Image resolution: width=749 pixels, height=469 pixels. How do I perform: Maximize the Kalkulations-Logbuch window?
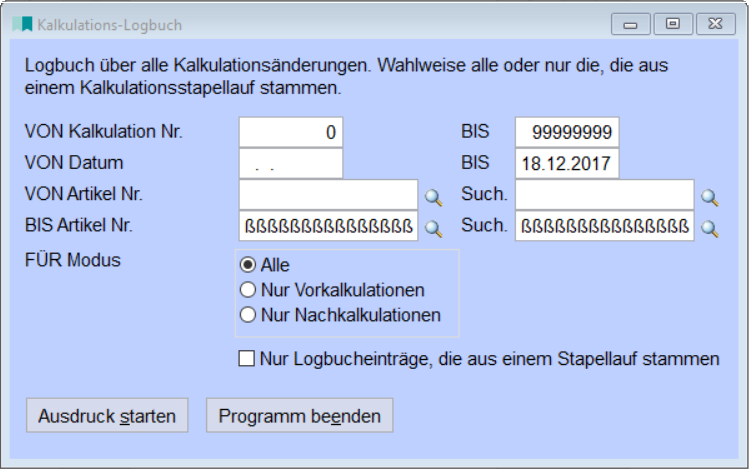point(673,24)
